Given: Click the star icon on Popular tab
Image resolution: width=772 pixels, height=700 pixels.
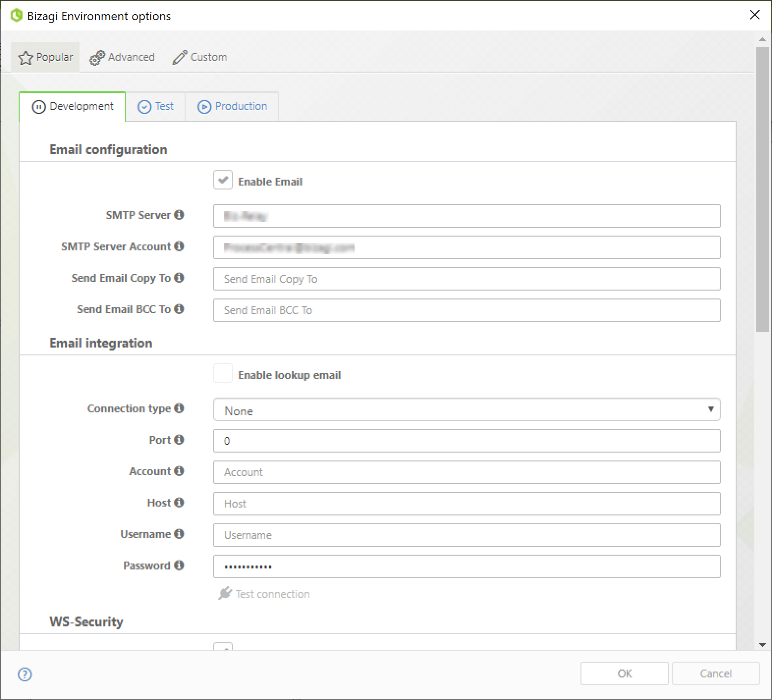Looking at the screenshot, I should click(x=26, y=57).
